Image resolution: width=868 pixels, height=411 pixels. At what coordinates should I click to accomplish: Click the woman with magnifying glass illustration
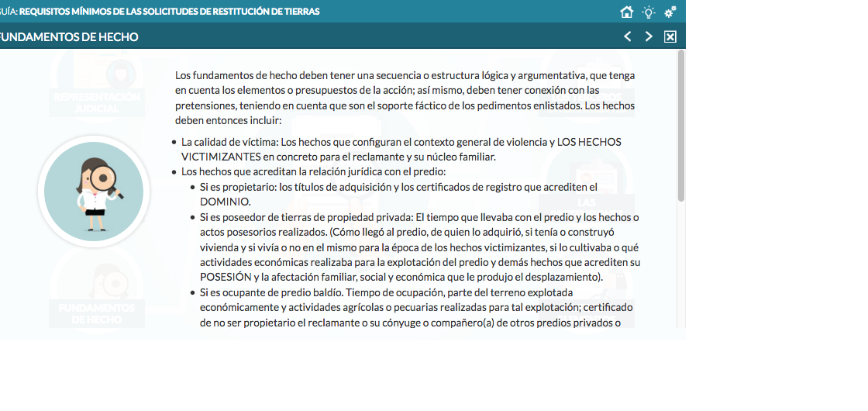(94, 192)
